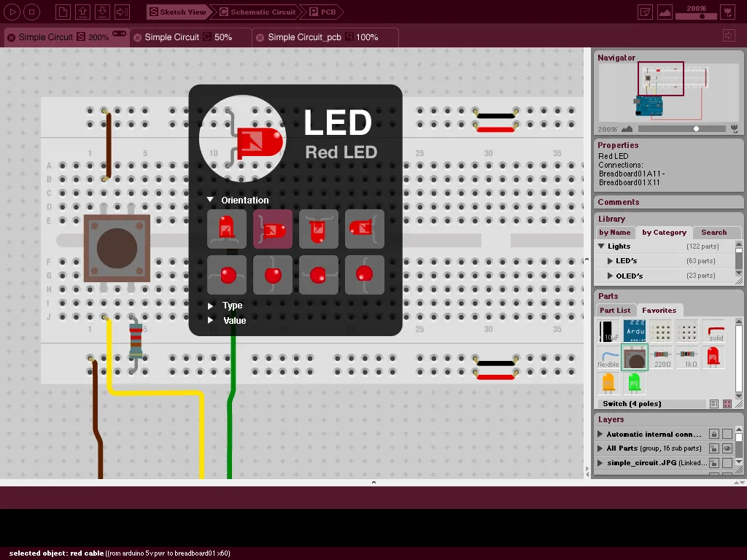Viewport: 747px width, 560px height.
Task: Select left-facing LED orientation option
Action: [365, 229]
